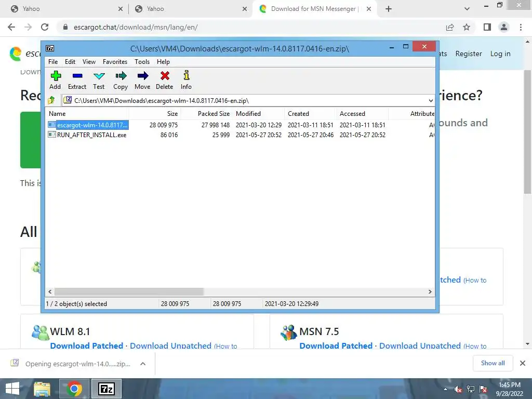
Task: Open Chrome profile avatar icon
Action: point(504,27)
